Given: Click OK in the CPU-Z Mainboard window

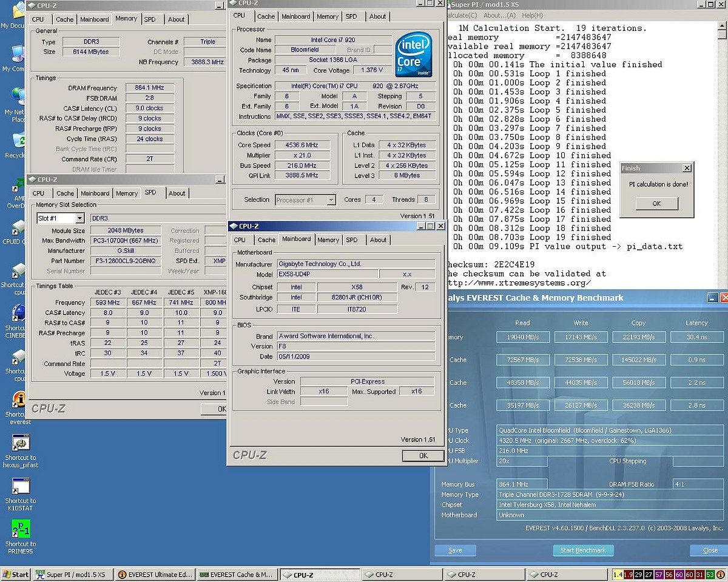Looking at the screenshot, I should pos(423,455).
